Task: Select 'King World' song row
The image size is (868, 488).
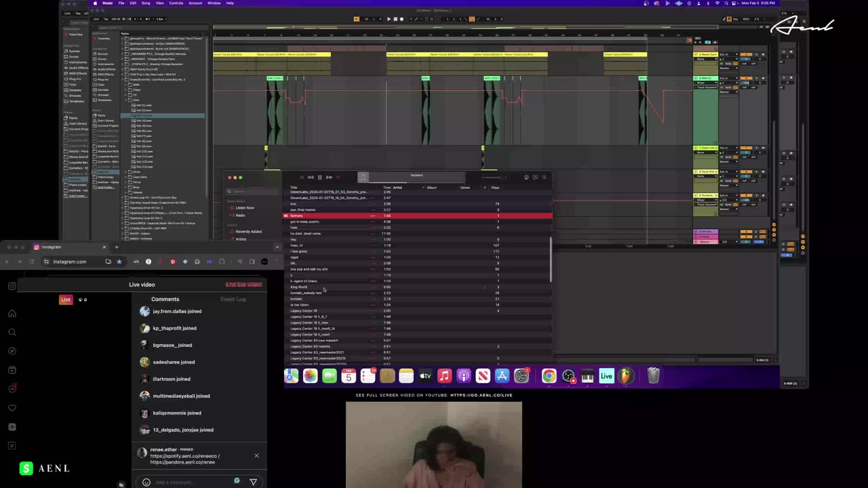Action: click(x=418, y=287)
